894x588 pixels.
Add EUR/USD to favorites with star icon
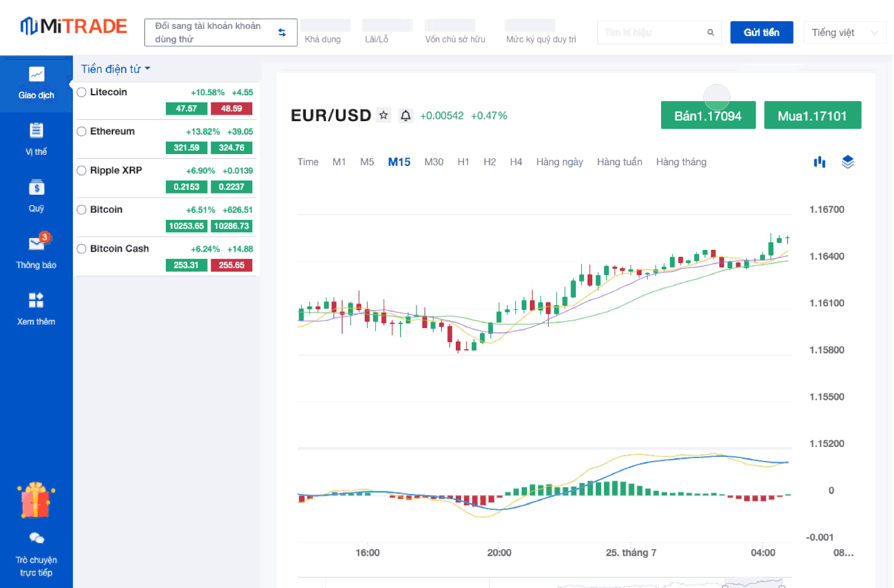[x=383, y=115]
